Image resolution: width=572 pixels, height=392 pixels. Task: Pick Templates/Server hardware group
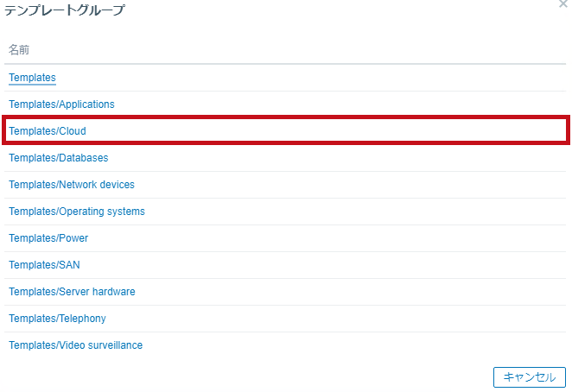[72, 291]
